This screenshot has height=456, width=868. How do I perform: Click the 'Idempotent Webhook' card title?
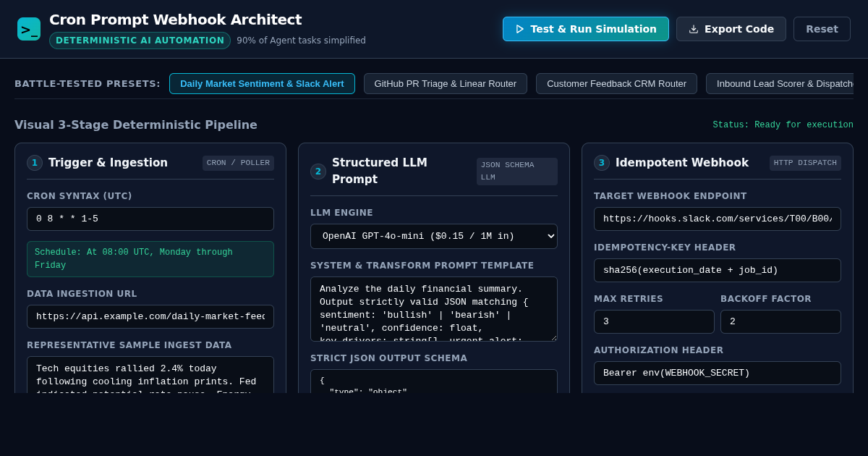pyautogui.click(x=682, y=163)
